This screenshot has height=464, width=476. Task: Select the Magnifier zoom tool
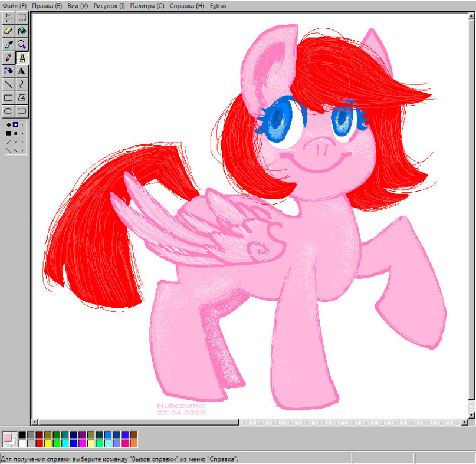click(x=22, y=44)
